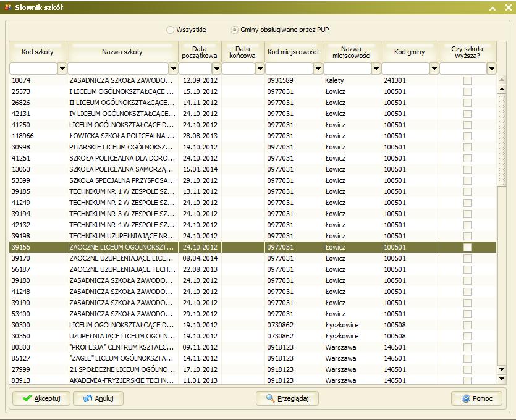Check Czy szkoła wyższa for school 118966
The image size is (516, 420).
(467, 136)
